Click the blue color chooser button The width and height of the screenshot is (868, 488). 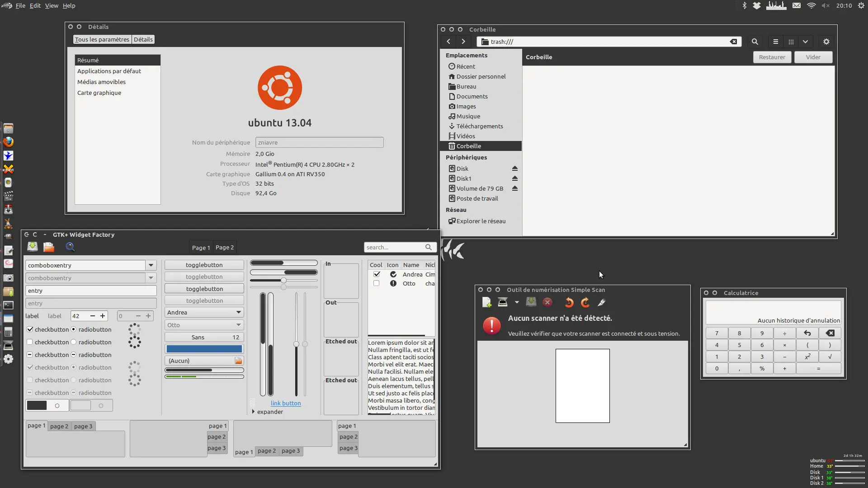point(204,349)
